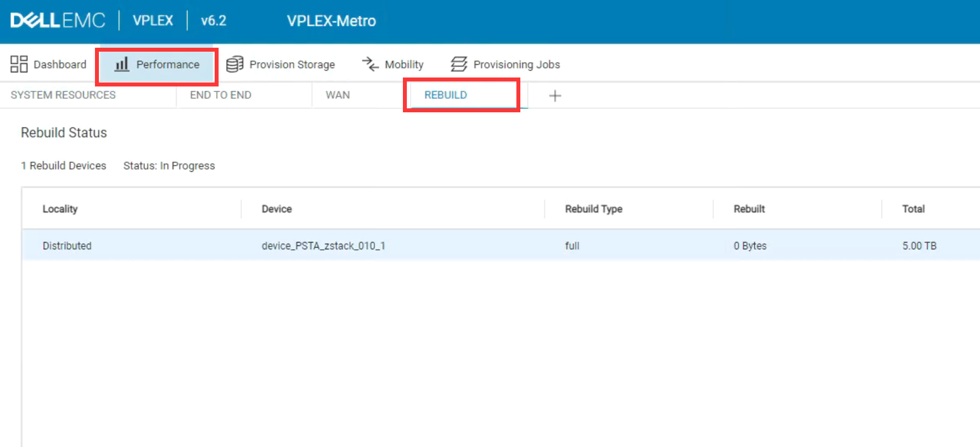Click the VPLEX-Metro title text
The width and height of the screenshot is (980, 447).
[331, 21]
